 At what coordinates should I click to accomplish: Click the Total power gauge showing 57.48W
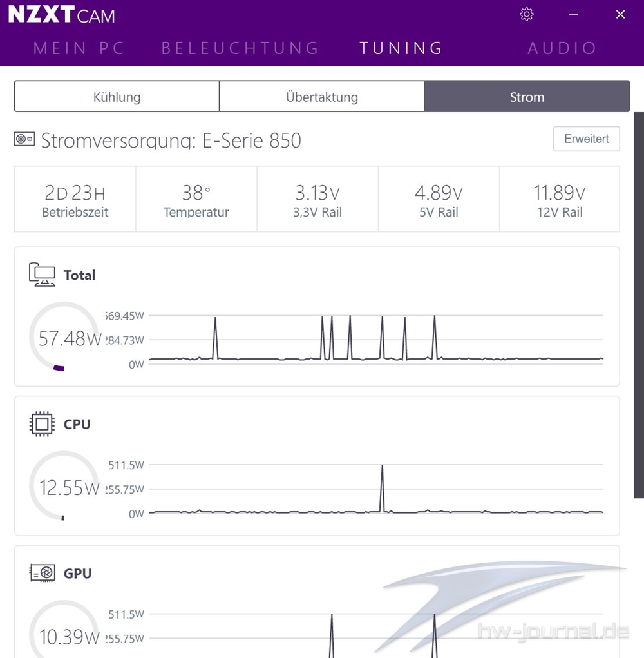[64, 336]
